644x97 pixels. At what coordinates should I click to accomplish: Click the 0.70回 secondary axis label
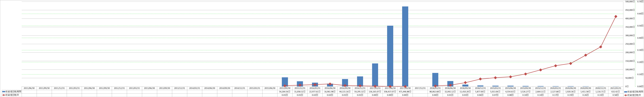640,1
